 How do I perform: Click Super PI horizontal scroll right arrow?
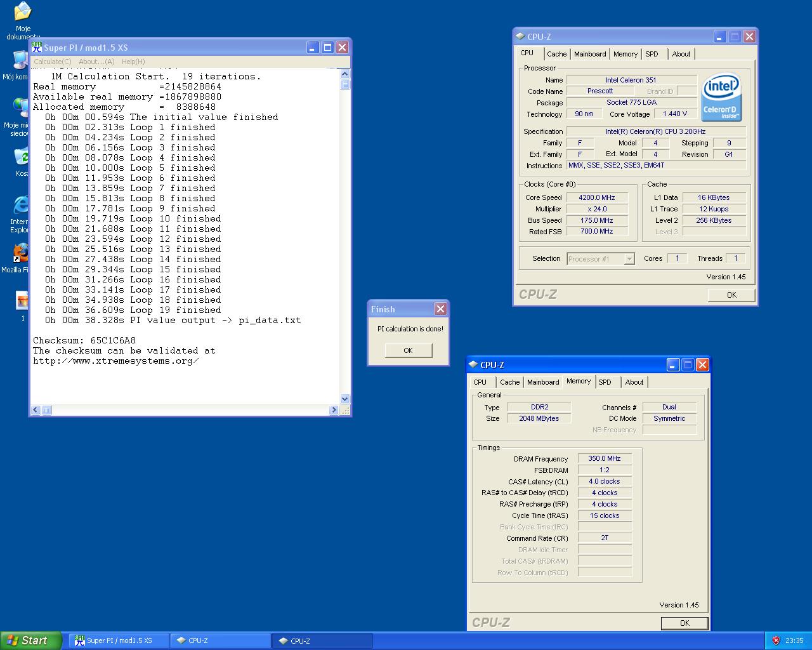(334, 410)
